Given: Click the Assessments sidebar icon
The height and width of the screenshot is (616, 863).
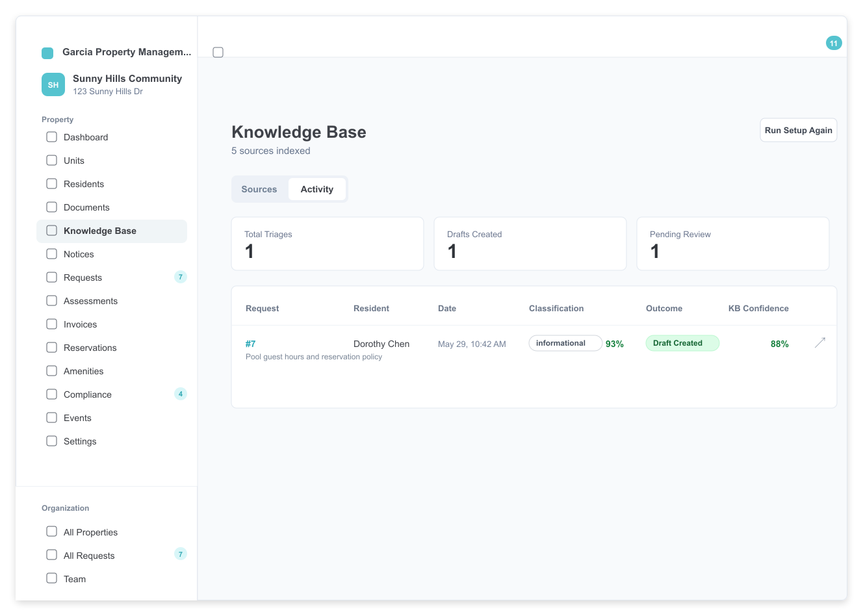Looking at the screenshot, I should click(52, 301).
